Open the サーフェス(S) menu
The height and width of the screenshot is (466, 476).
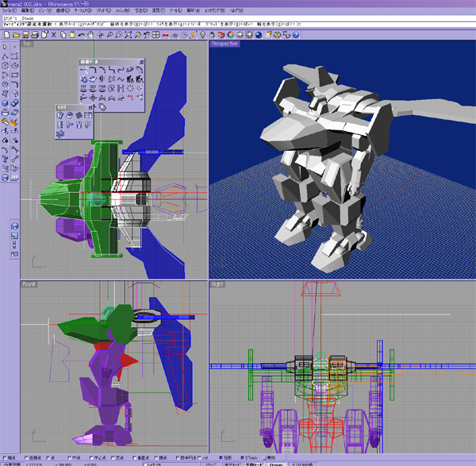[83, 10]
